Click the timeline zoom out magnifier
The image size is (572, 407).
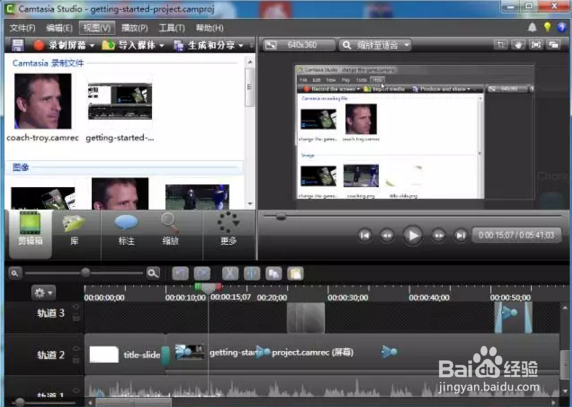coord(15,273)
